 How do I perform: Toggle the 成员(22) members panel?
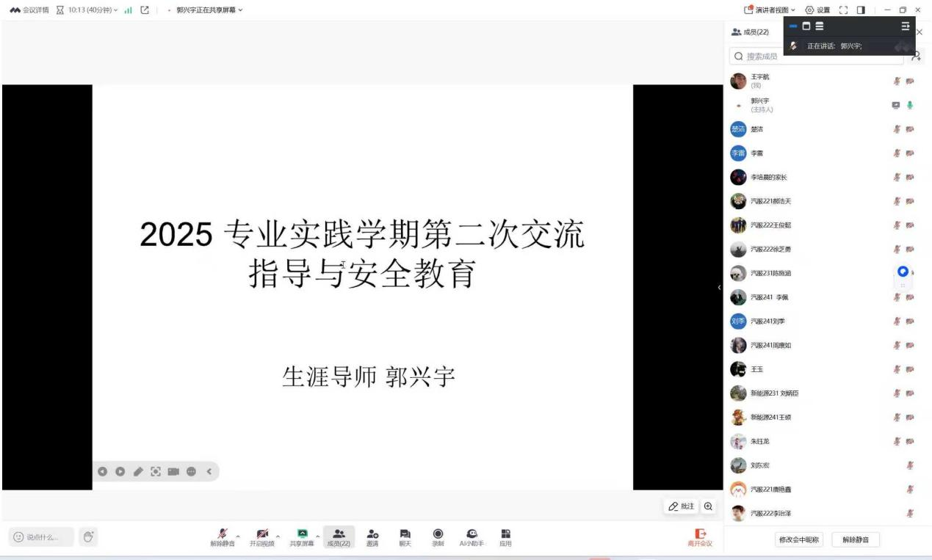339,537
